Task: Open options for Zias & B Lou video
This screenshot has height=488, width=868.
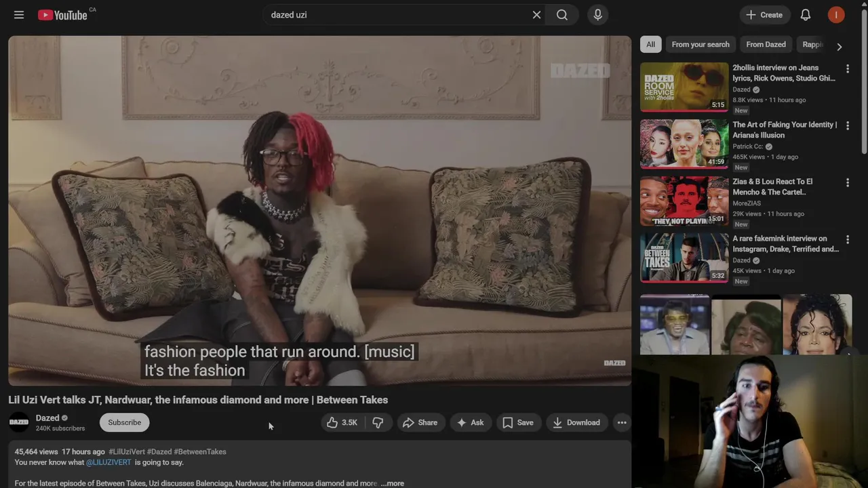Action: pos(847,182)
